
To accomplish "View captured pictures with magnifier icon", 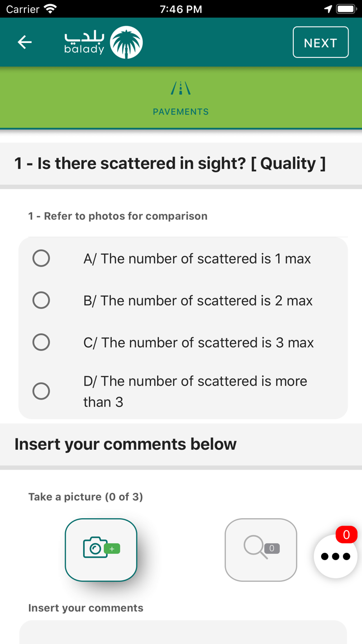I will coord(261,550).
